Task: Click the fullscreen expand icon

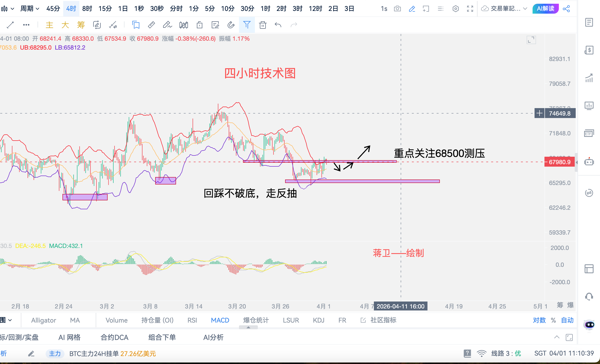Action: click(x=470, y=9)
